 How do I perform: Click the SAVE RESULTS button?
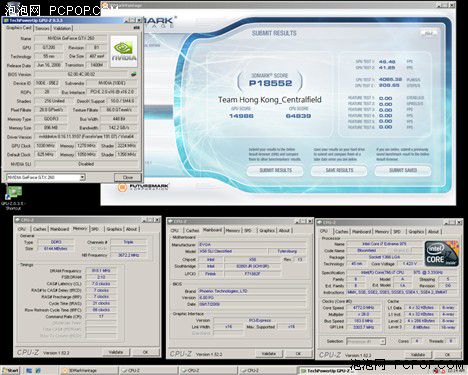(x=339, y=170)
